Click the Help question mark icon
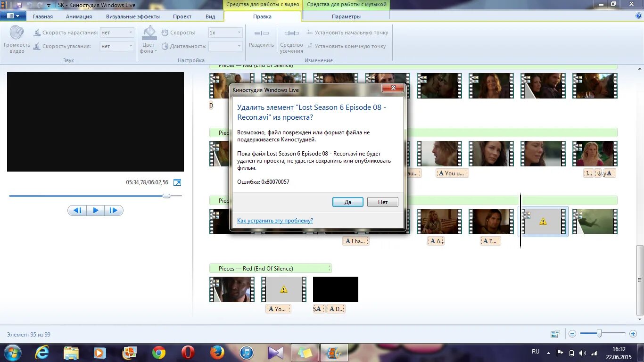 [639, 16]
